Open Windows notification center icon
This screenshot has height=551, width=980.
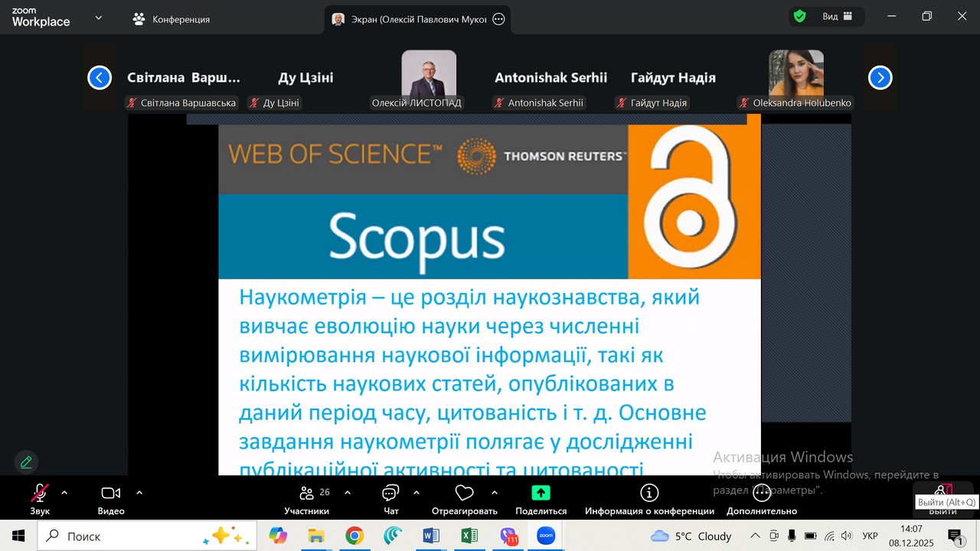(955, 536)
